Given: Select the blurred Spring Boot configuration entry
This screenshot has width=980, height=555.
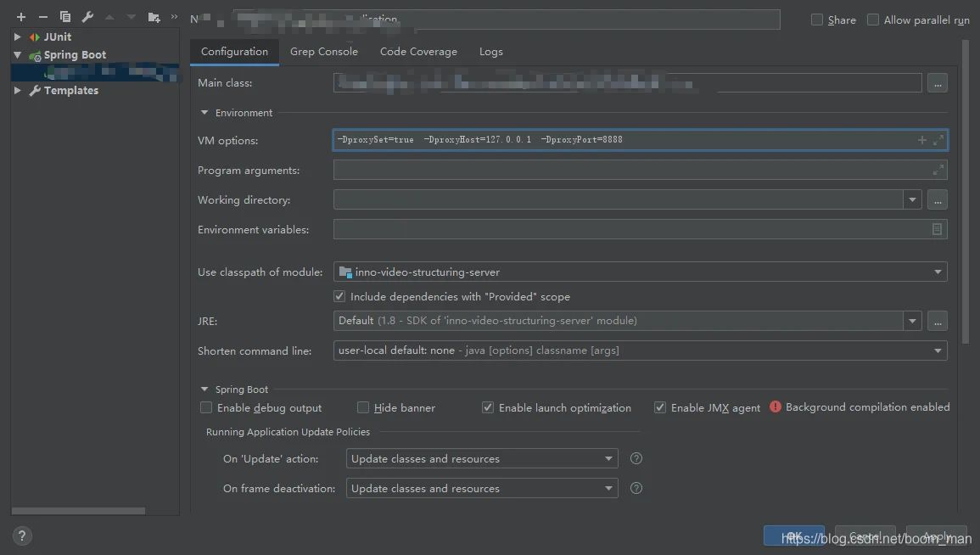Looking at the screenshot, I should (95, 72).
